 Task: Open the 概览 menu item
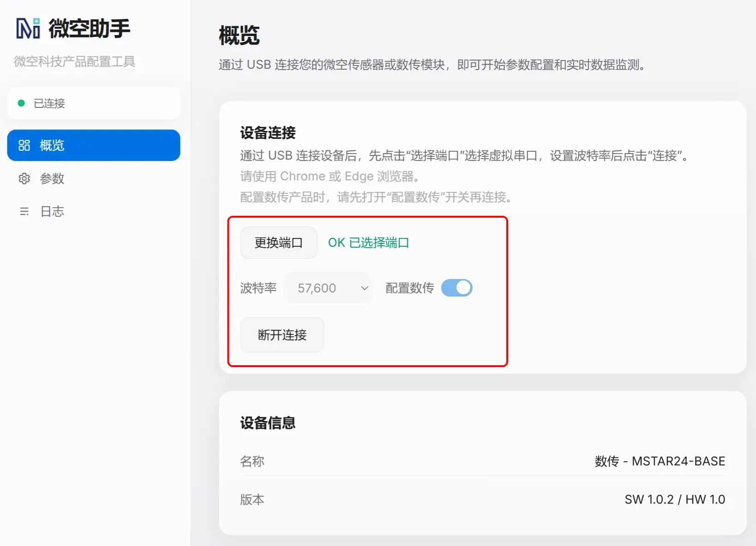[94, 145]
